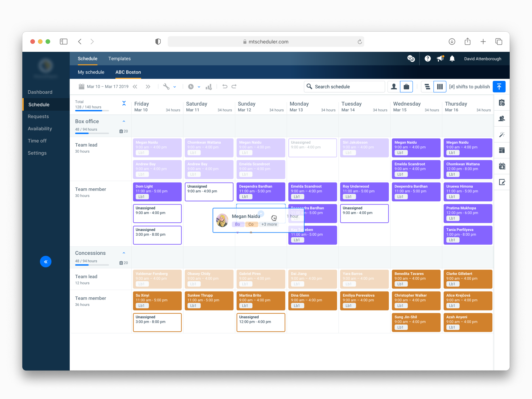This screenshot has height=399, width=532.
Task: Switch to the row list layout view
Action: pyautogui.click(x=427, y=87)
